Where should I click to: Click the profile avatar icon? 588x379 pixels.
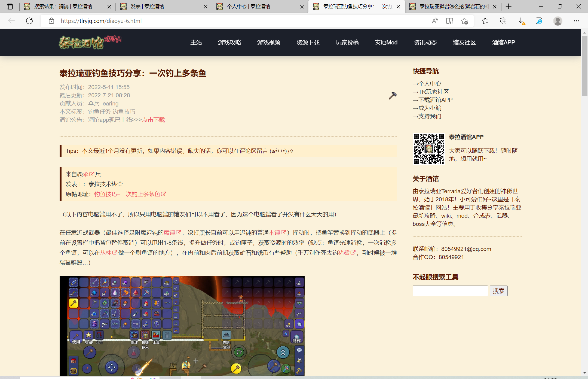click(x=558, y=21)
